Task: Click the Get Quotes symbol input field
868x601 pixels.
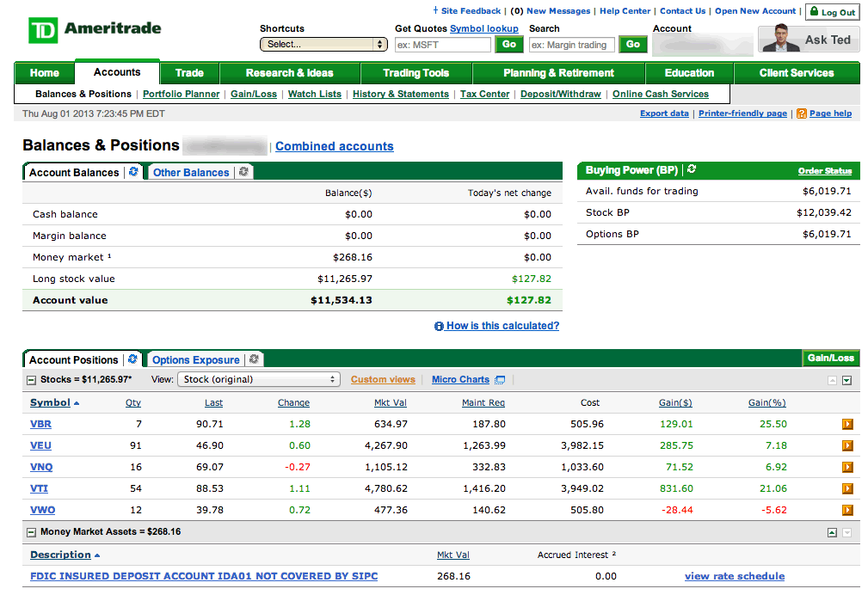Action: [x=443, y=45]
